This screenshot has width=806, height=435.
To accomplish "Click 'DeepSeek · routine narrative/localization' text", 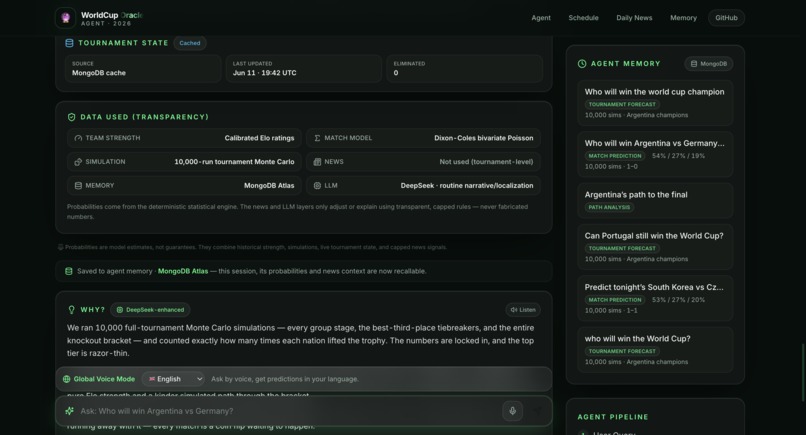I will coord(467,186).
